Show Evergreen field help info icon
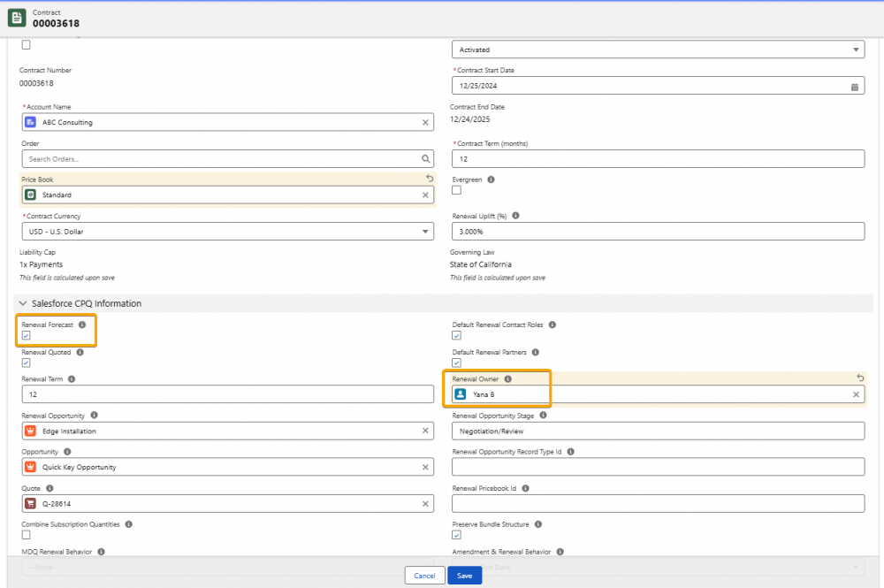Image resolution: width=884 pixels, height=588 pixels. (x=491, y=179)
